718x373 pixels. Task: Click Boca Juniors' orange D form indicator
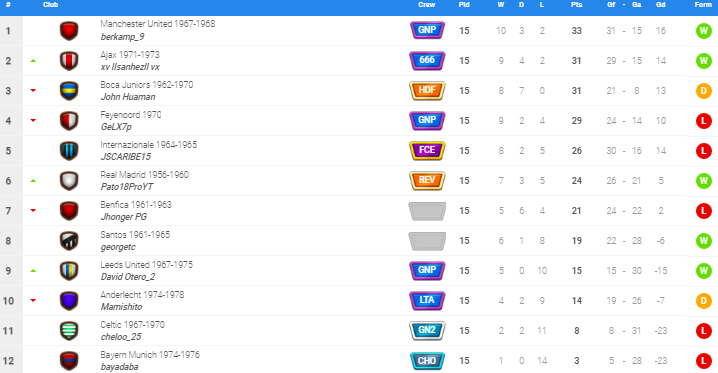(x=704, y=91)
